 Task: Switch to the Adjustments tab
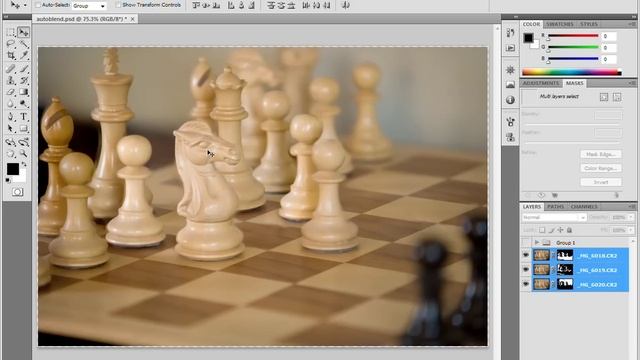click(541, 83)
